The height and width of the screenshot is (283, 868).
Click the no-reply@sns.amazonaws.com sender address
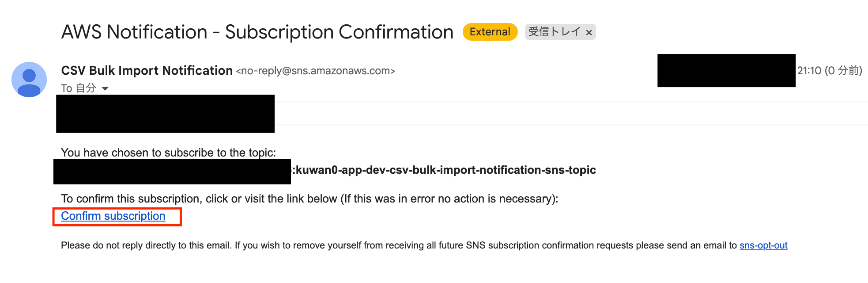[x=315, y=71]
